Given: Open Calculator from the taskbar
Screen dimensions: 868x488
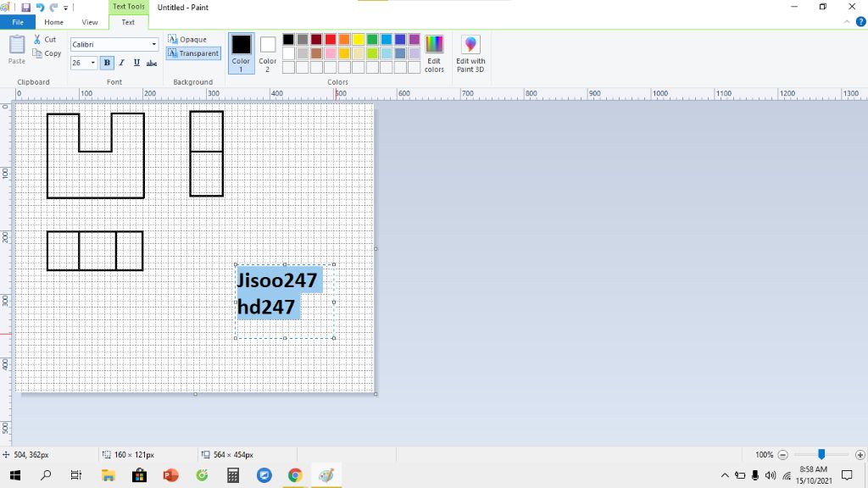Looking at the screenshot, I should [233, 475].
